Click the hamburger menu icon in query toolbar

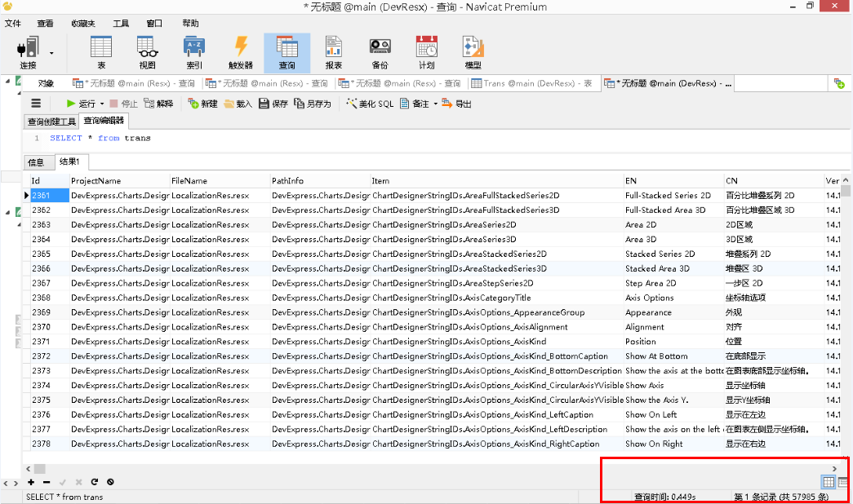click(36, 104)
